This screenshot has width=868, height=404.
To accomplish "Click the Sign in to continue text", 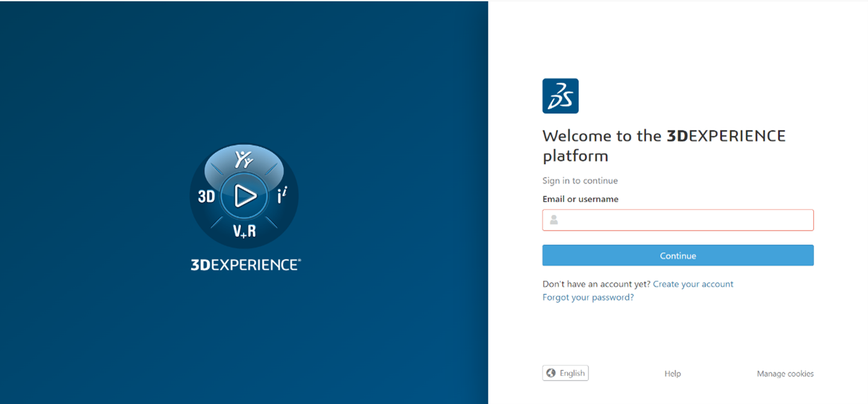I will tap(580, 181).
